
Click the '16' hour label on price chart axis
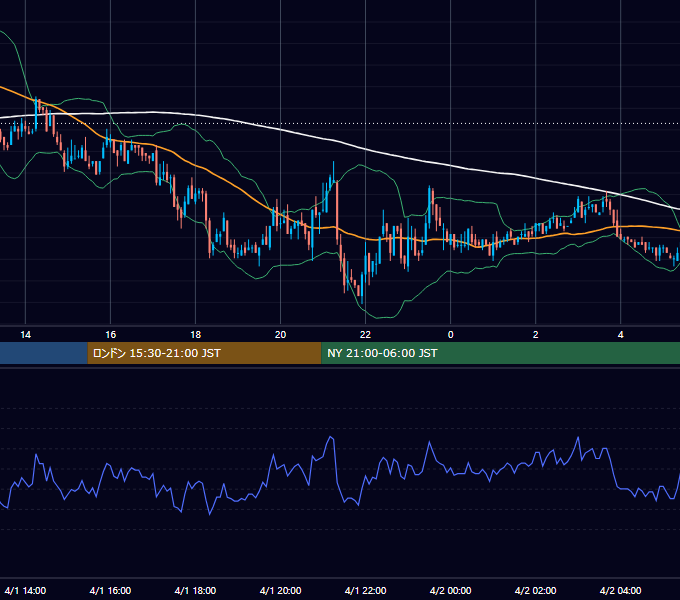tap(111, 335)
